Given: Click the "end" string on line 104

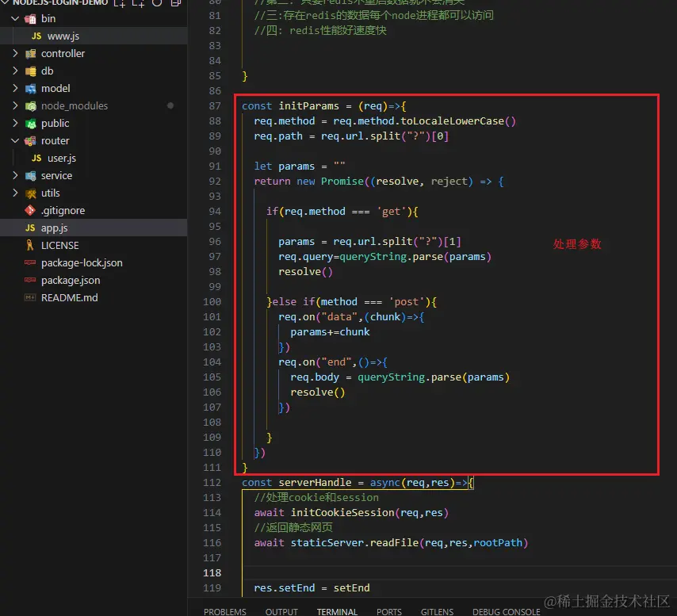Looking at the screenshot, I should pyautogui.click(x=336, y=362).
